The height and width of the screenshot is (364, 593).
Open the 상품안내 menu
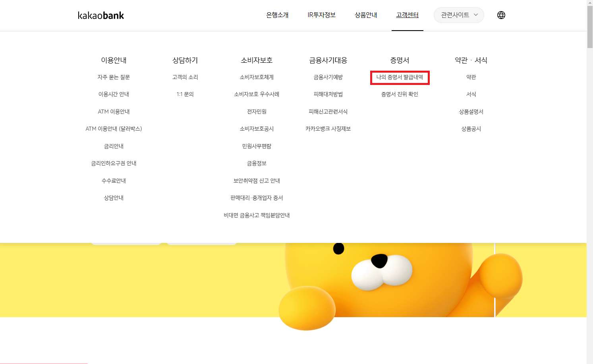pos(366,15)
